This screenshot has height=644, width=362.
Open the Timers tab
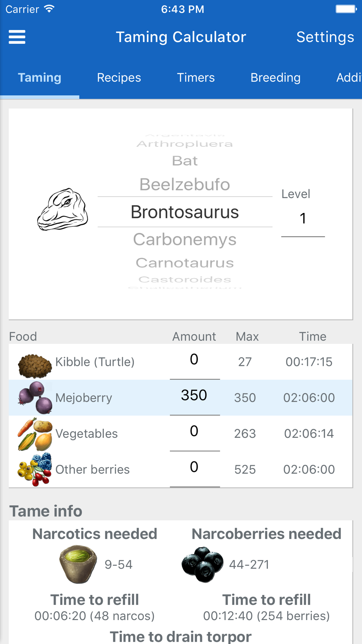coord(195,78)
